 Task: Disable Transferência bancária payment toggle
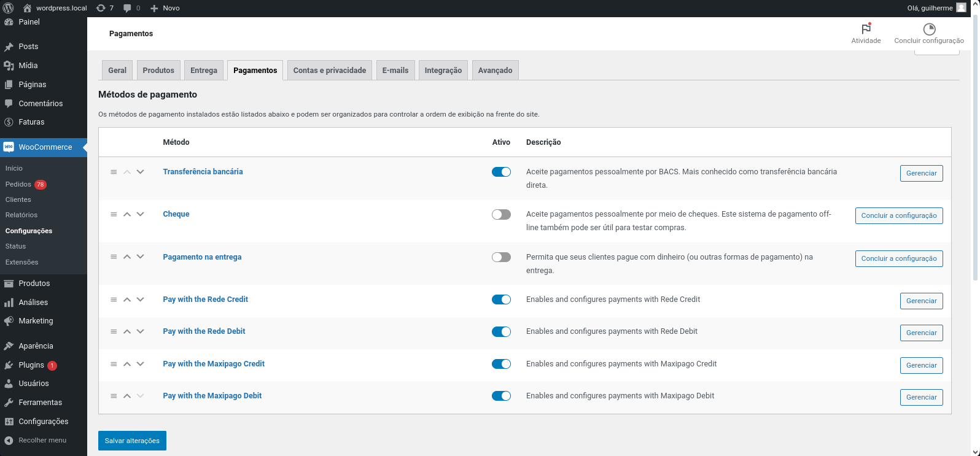pyautogui.click(x=501, y=172)
